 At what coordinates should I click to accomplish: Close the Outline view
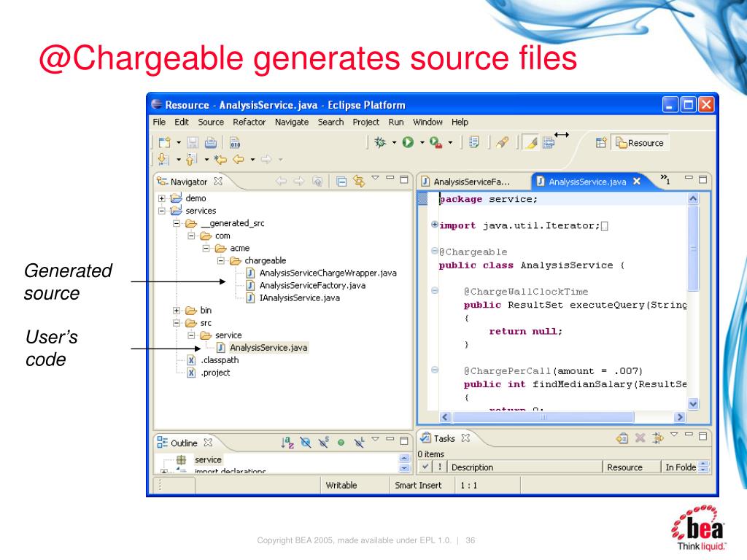point(208,443)
